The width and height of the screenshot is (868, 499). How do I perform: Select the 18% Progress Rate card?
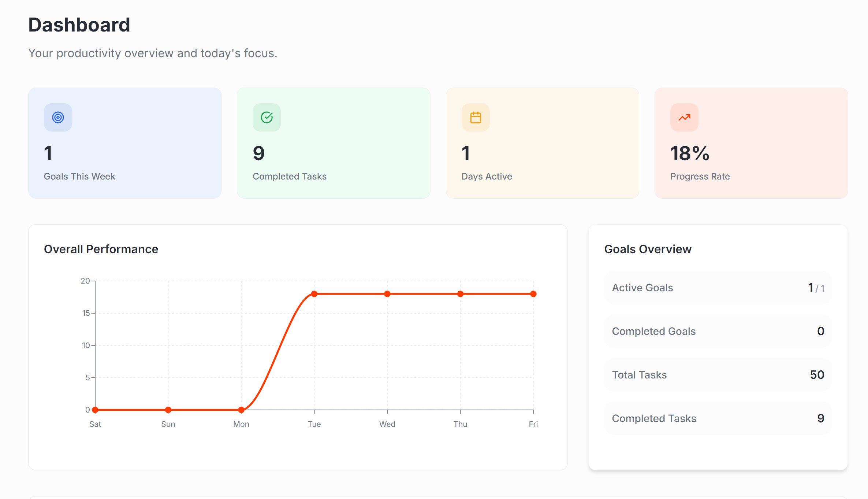pos(751,143)
